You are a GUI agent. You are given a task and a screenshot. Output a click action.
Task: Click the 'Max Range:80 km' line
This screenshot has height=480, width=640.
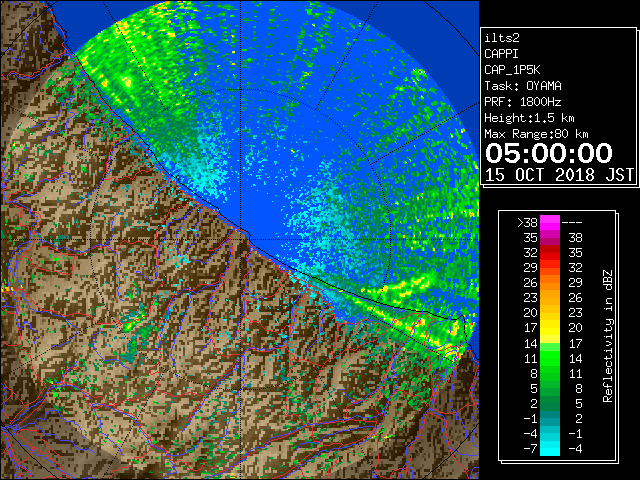pos(536,134)
